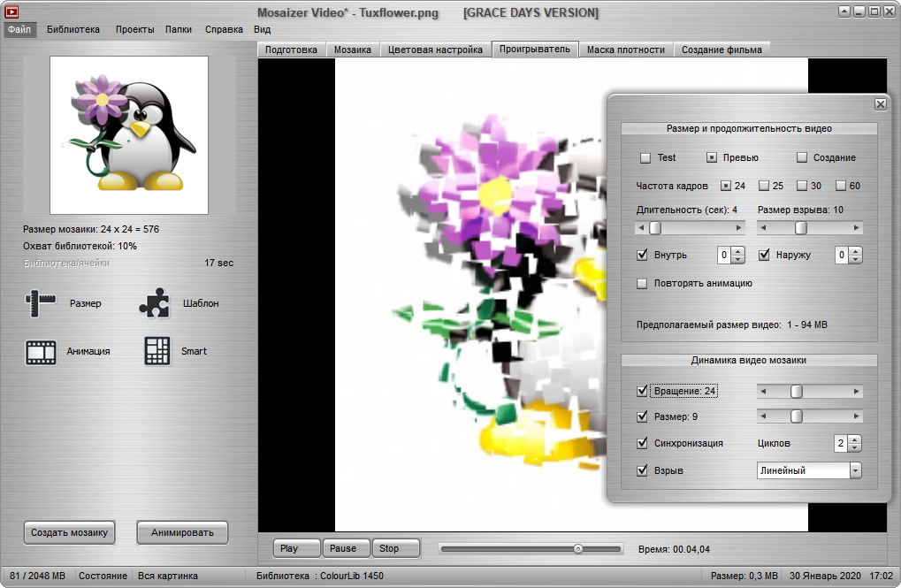Click the 81 / 2048 MB memory status
Screen dimensions: 901x588
tap(37, 576)
